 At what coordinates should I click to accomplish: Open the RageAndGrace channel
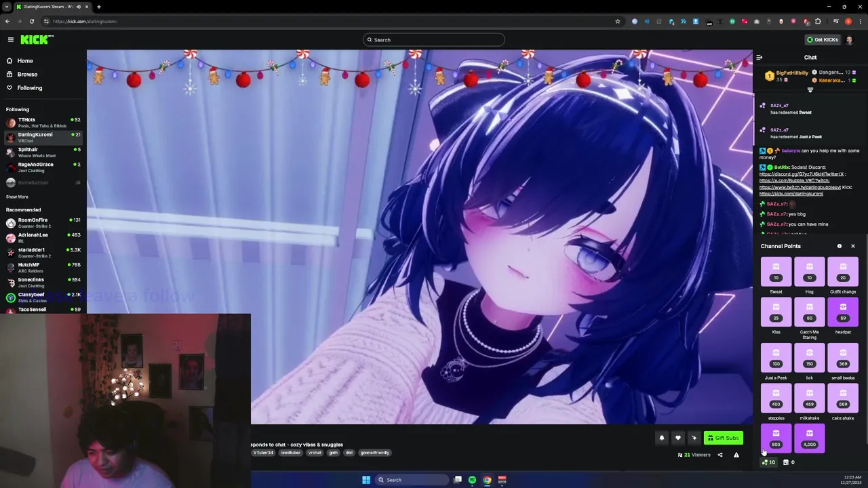pyautogui.click(x=43, y=167)
